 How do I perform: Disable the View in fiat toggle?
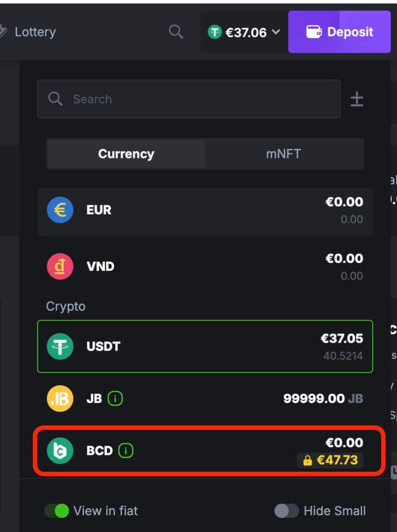click(57, 511)
